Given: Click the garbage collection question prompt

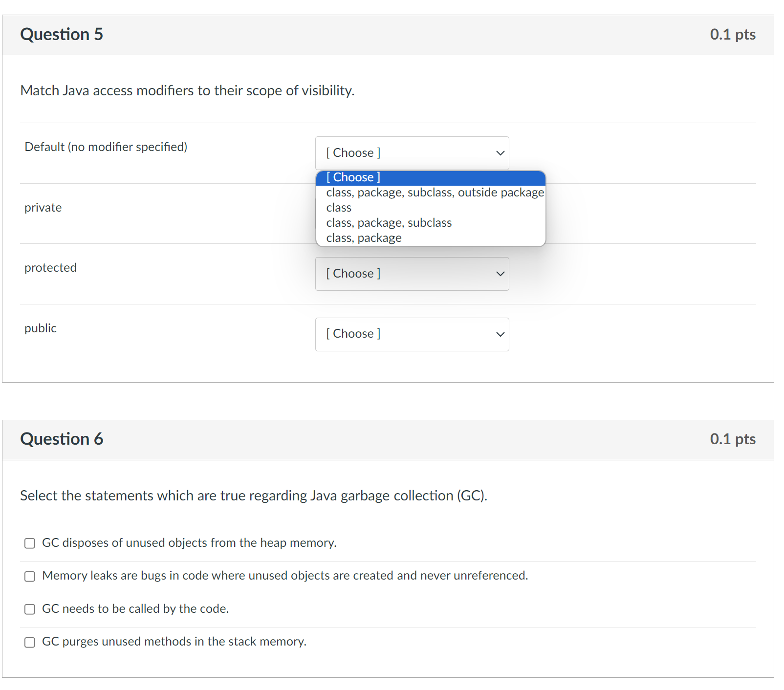Looking at the screenshot, I should [254, 496].
